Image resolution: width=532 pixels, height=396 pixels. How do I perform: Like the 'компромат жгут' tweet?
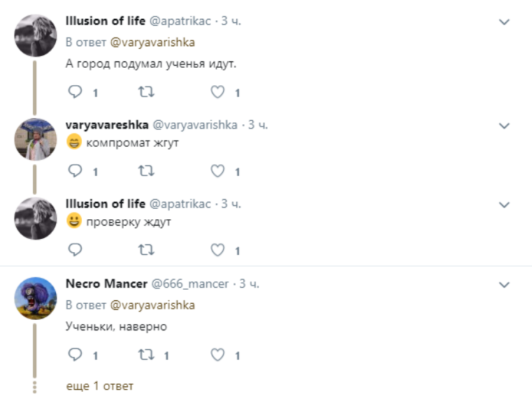point(218,170)
